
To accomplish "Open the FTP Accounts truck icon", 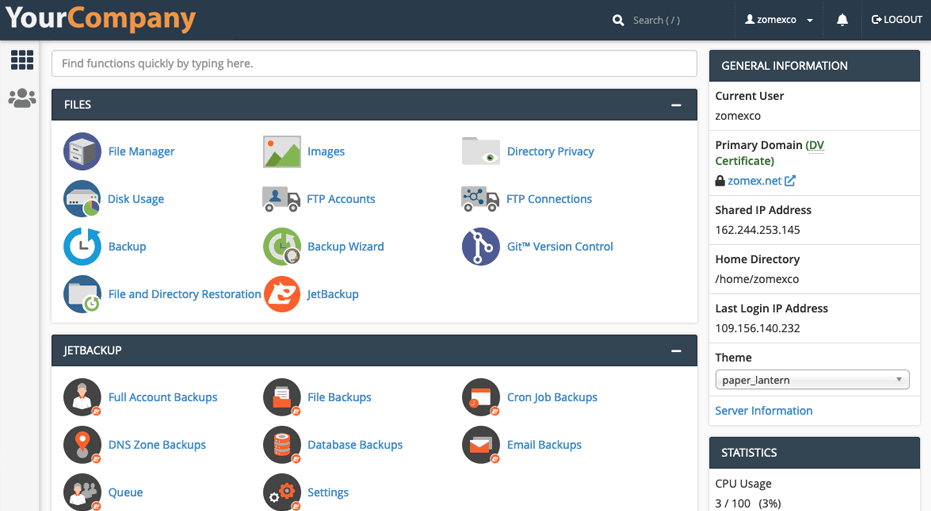I will (282, 199).
